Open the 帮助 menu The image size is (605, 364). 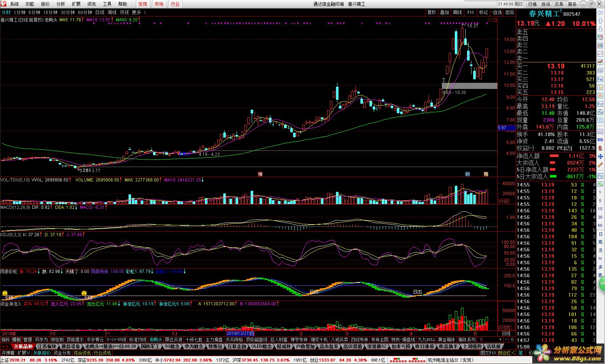tap(123, 4)
